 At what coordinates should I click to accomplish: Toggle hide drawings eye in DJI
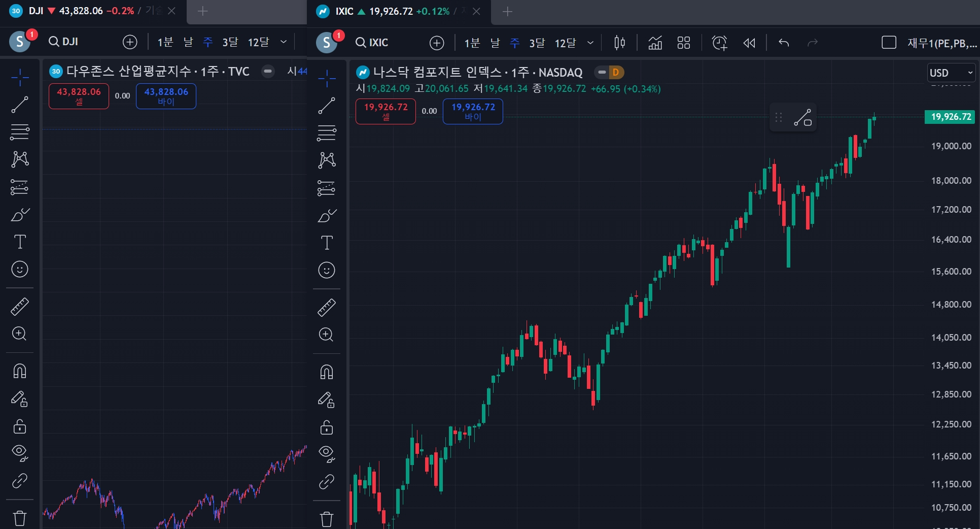tap(20, 452)
